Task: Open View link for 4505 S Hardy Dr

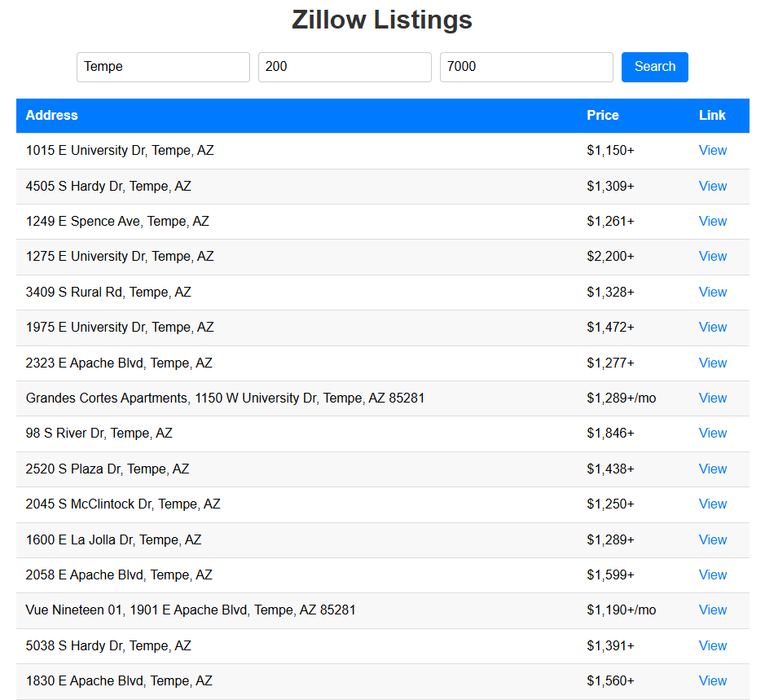Action: [712, 186]
